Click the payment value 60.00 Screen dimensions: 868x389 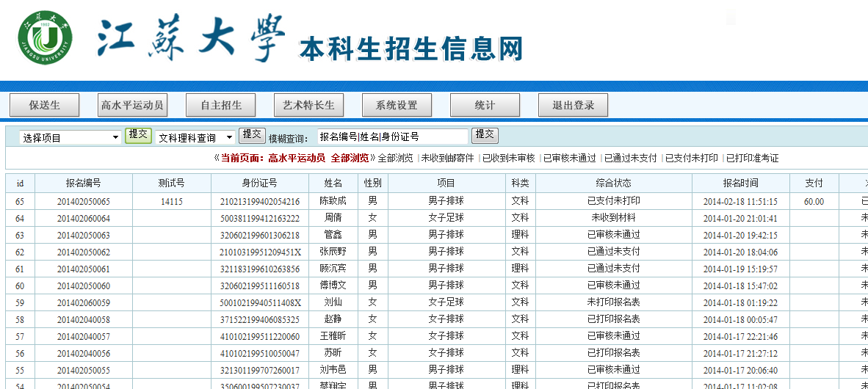814,201
